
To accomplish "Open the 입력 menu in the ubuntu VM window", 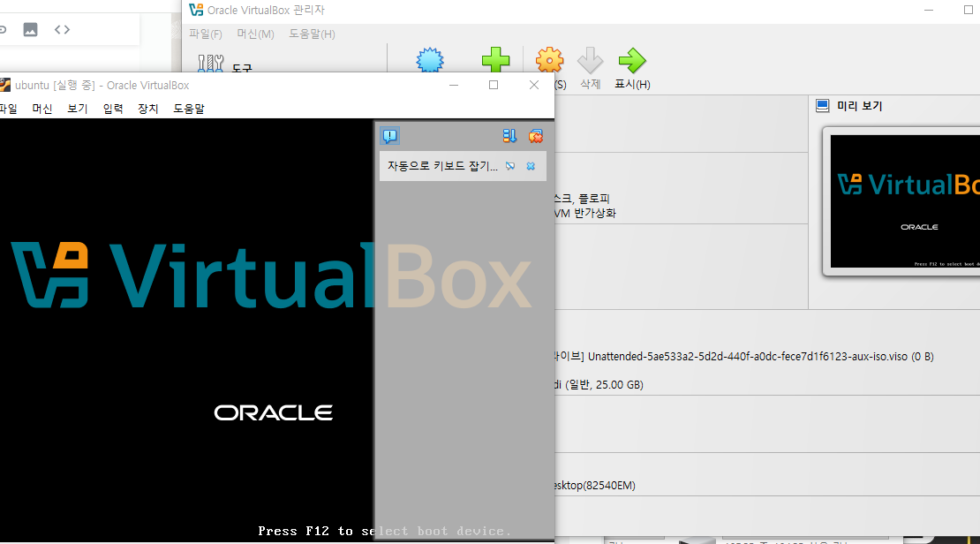I will [113, 109].
